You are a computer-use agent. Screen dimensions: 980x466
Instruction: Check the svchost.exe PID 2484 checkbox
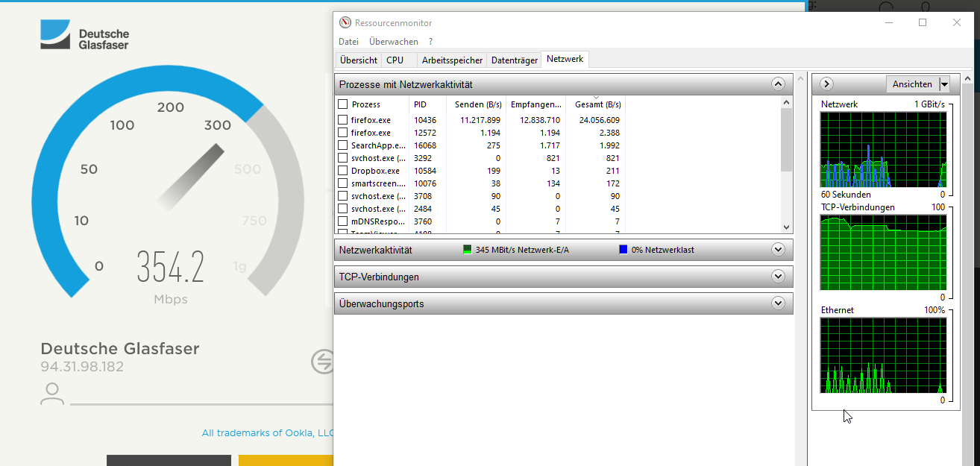click(x=342, y=209)
